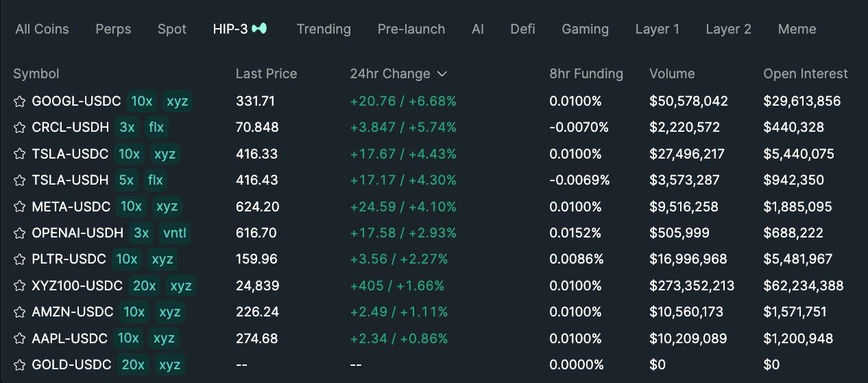Star the OPENAI-USDH market
The height and width of the screenshot is (383, 868).
[x=19, y=233]
